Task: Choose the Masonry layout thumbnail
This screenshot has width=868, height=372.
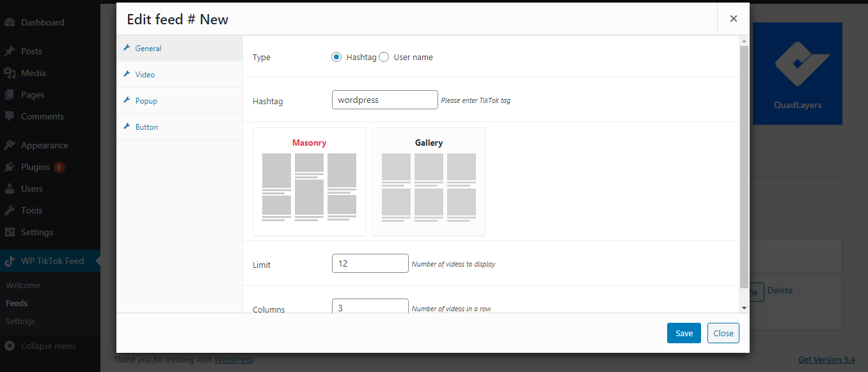Action: click(309, 182)
